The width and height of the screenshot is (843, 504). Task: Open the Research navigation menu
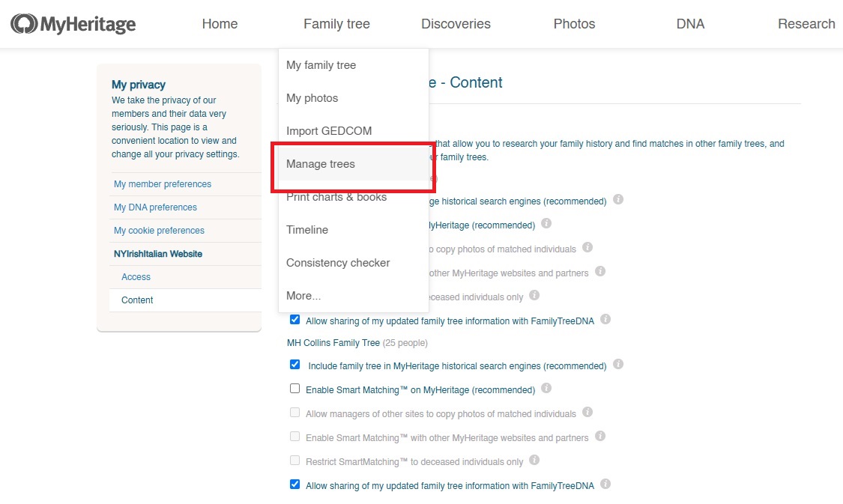click(x=806, y=24)
